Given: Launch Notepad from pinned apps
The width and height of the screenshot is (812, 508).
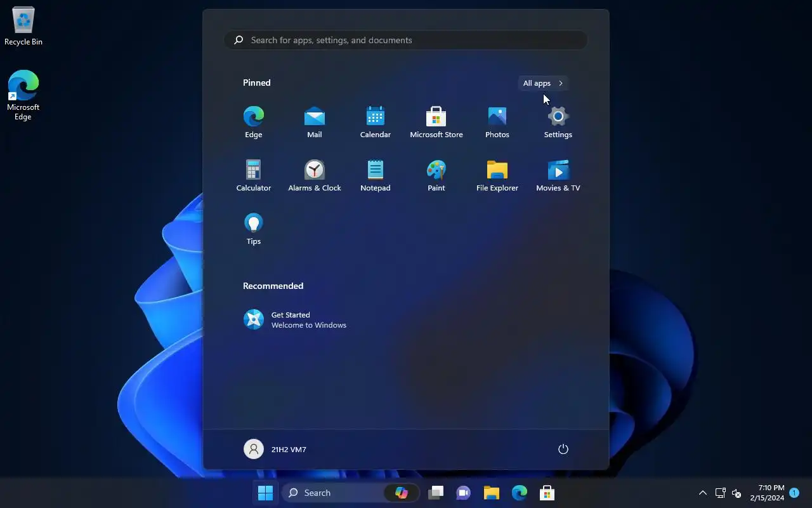Looking at the screenshot, I should tap(375, 176).
